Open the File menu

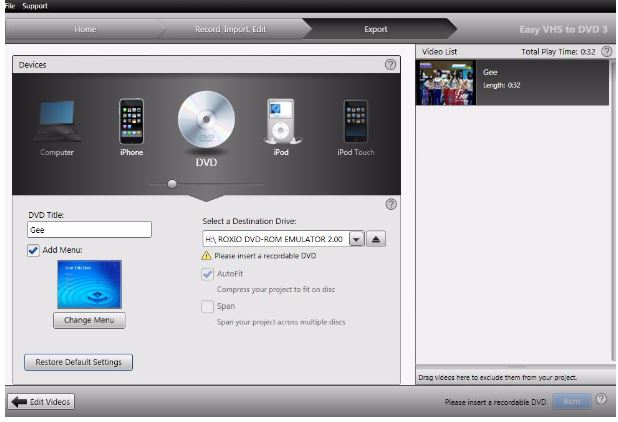pyautogui.click(x=10, y=6)
